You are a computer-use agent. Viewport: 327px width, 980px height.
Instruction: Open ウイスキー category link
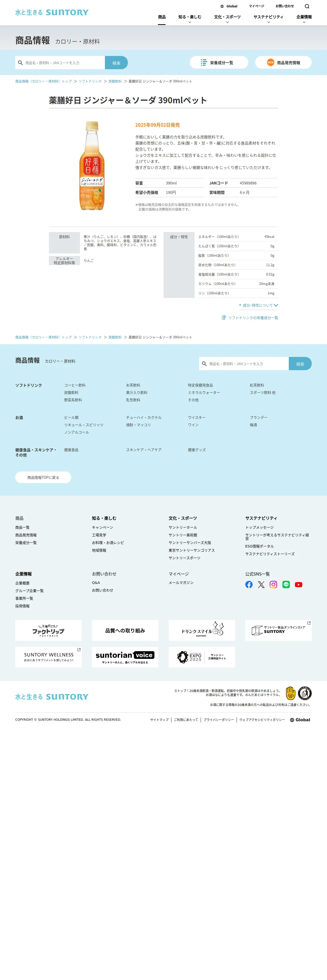[197, 418]
